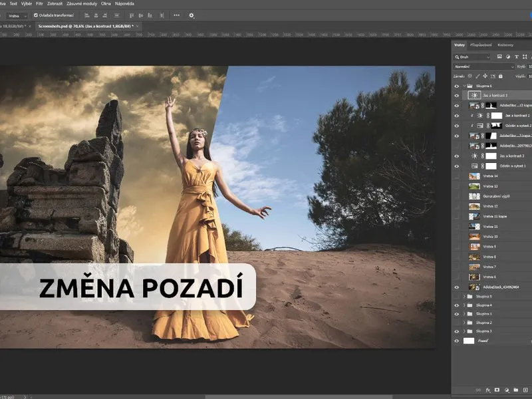Toggle the Ovladače transformací checkbox
The width and height of the screenshot is (532, 399).
pyautogui.click(x=36, y=15)
